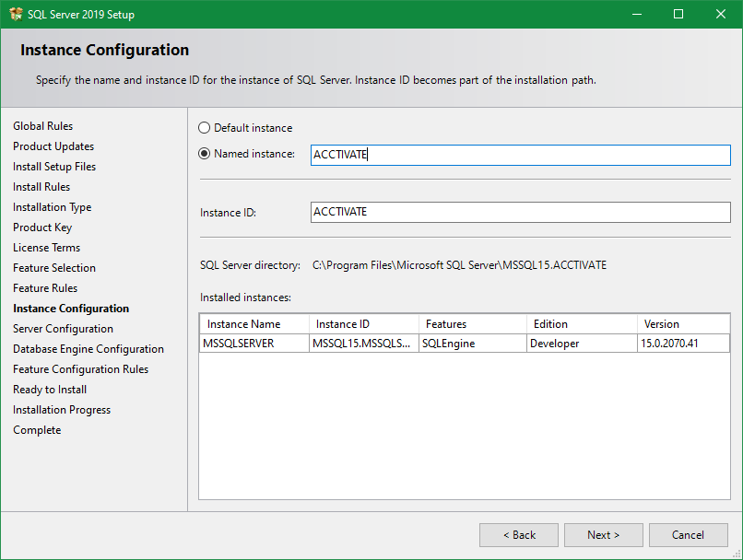Image resolution: width=743 pixels, height=560 pixels.
Task: Click the Next button
Action: [603, 535]
